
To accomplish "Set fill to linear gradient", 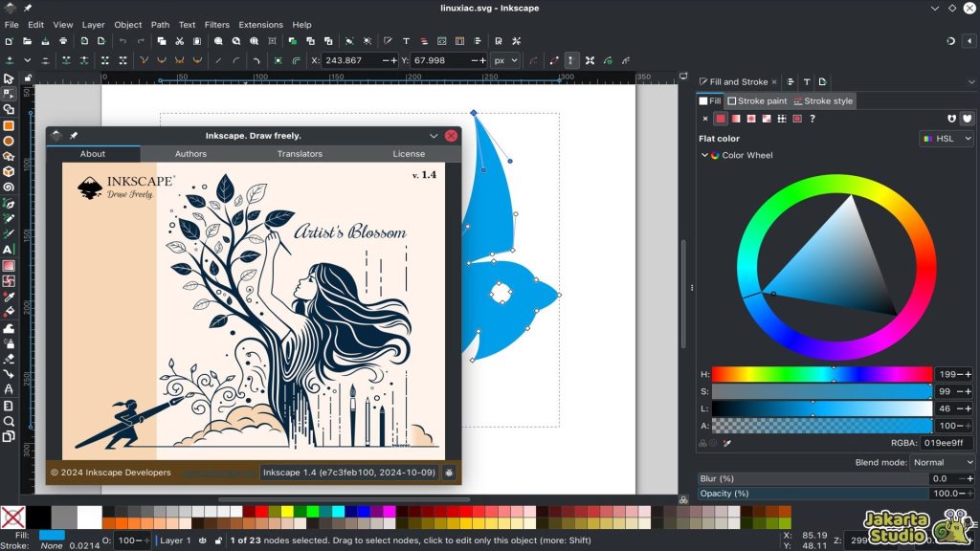I will 736,119.
